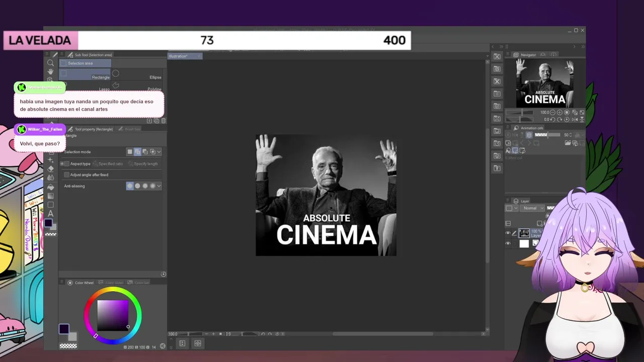Select main color swatch beside color wheel

click(x=64, y=329)
